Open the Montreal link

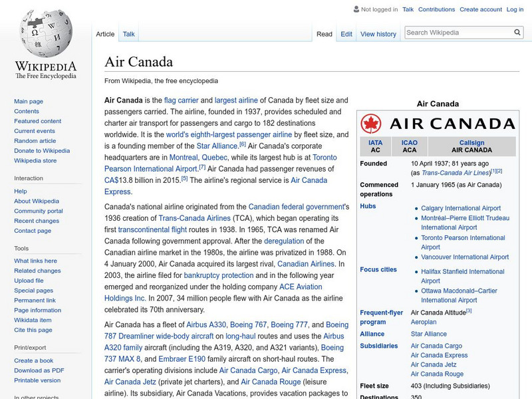pyautogui.click(x=184, y=158)
